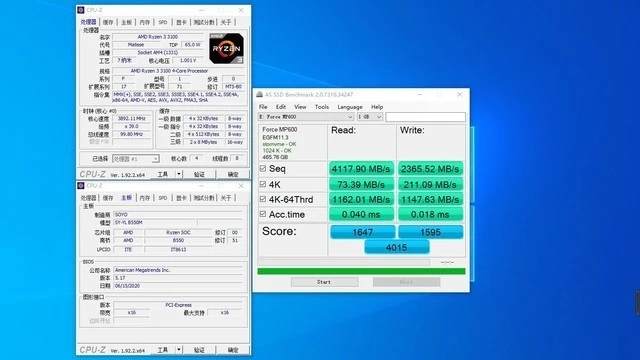Click the empty text field beside size dropdown
This screenshot has height=360, width=640.
[x=425, y=117]
